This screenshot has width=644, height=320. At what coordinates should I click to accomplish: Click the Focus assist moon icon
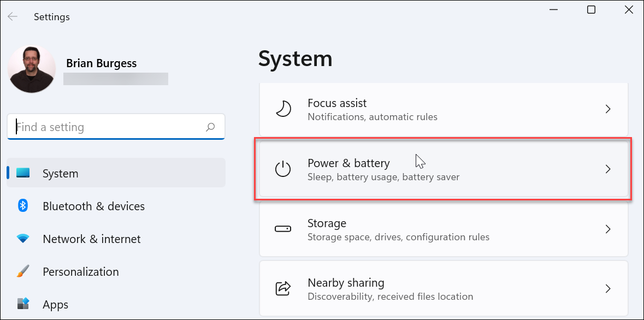[x=283, y=109]
